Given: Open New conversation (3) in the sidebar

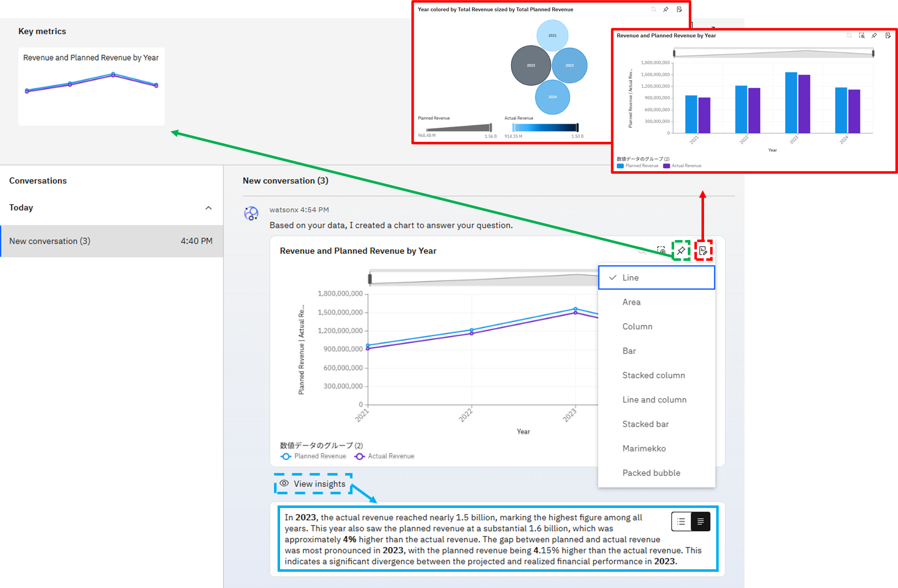Looking at the screenshot, I should point(111,241).
